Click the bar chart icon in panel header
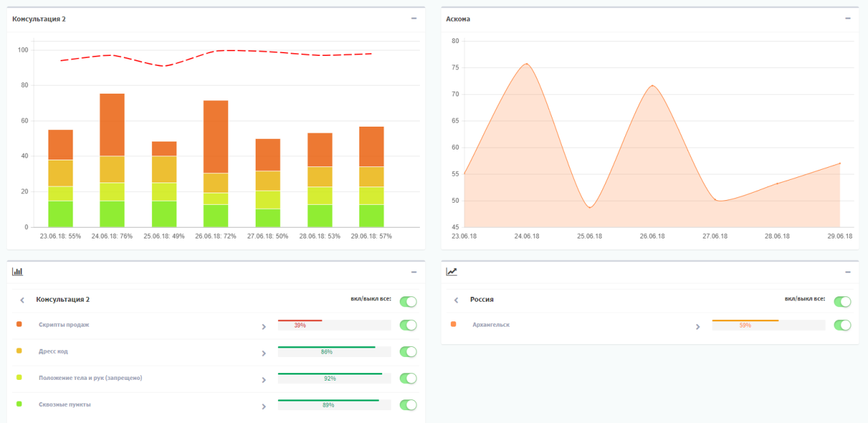Screen dimensions: 868x423 [x=17, y=271]
